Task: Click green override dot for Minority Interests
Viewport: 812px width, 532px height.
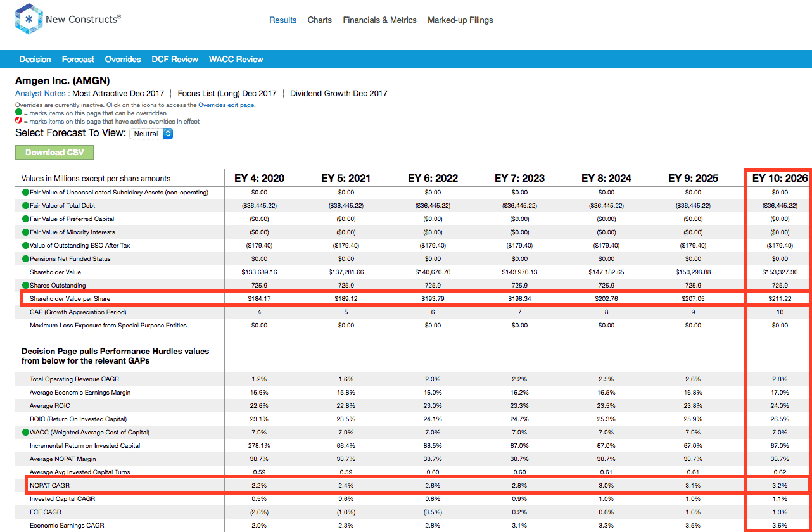Action: click(25, 232)
